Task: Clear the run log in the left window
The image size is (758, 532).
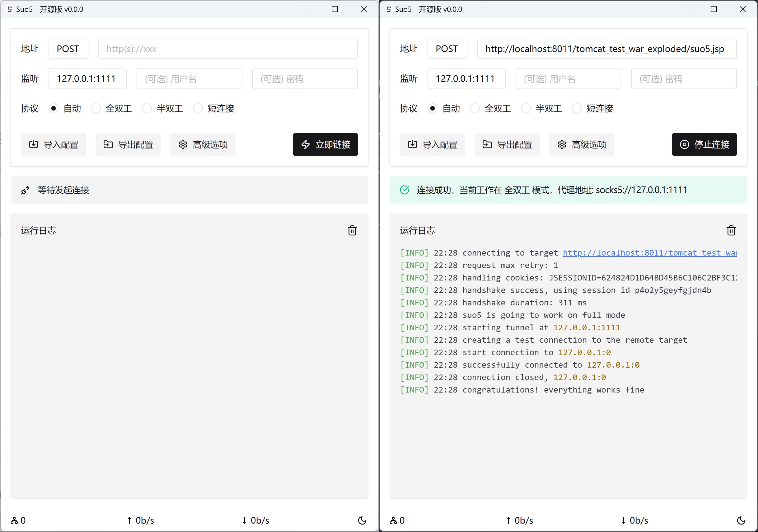Action: coord(352,230)
